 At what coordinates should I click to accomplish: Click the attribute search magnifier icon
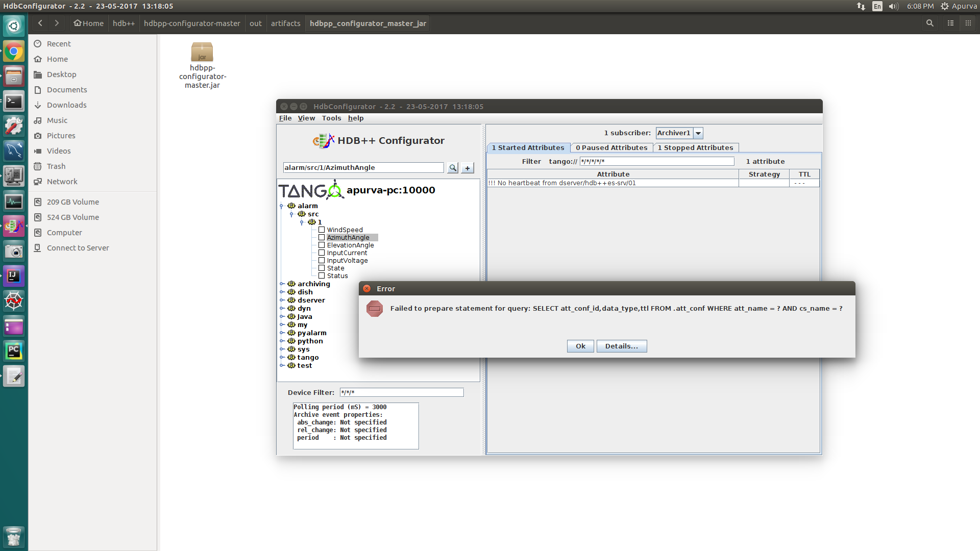[452, 168]
